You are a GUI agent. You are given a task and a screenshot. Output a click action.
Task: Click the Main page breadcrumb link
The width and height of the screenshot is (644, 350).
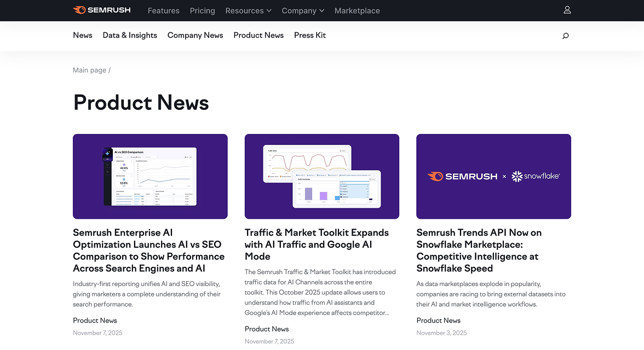[89, 70]
